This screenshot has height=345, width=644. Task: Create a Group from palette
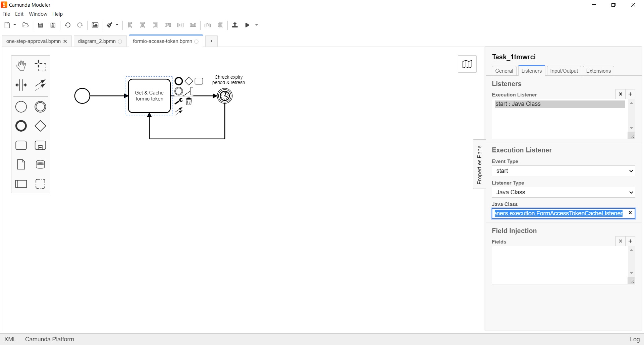pos(41,184)
